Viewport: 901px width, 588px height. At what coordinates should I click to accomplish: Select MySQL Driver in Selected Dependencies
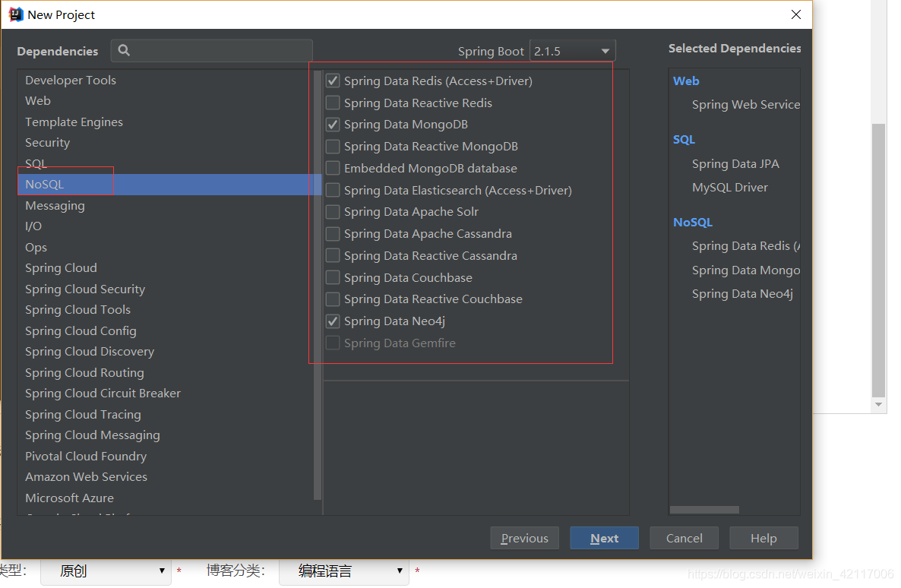click(730, 188)
